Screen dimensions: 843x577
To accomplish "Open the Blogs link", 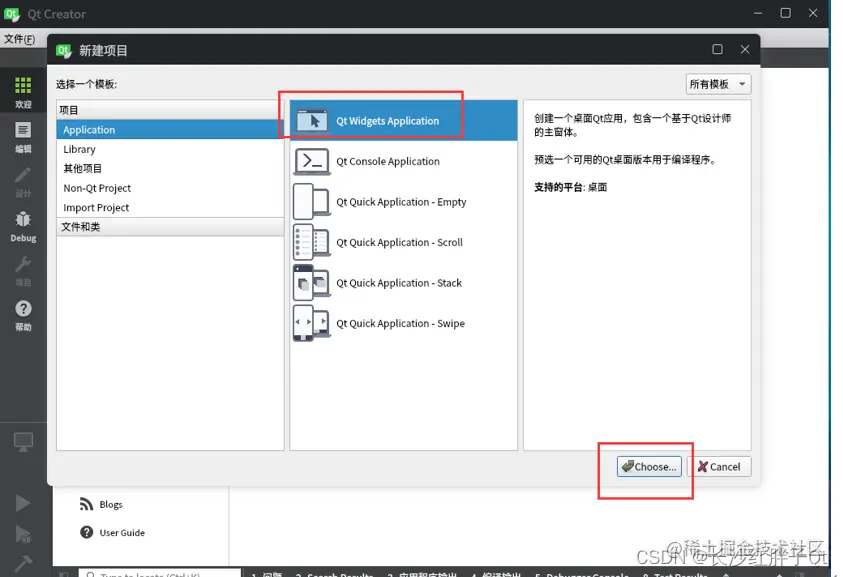I will point(111,504).
